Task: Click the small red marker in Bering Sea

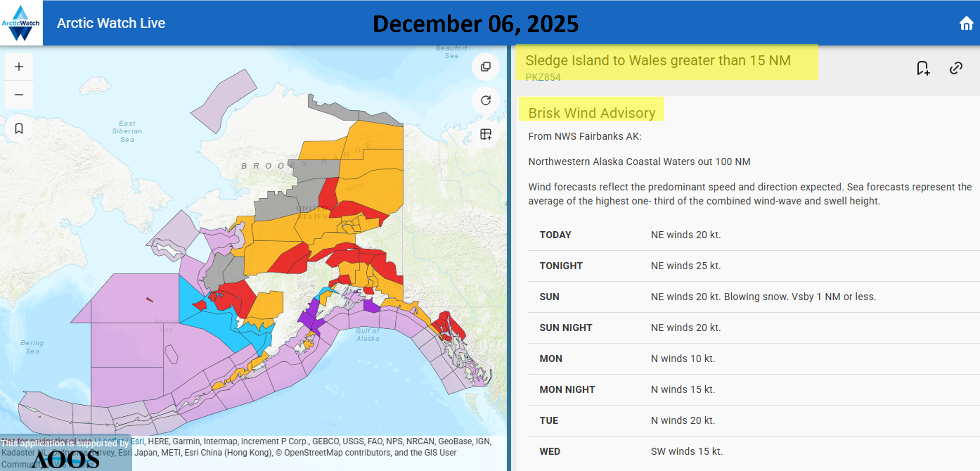Action: [x=150, y=300]
